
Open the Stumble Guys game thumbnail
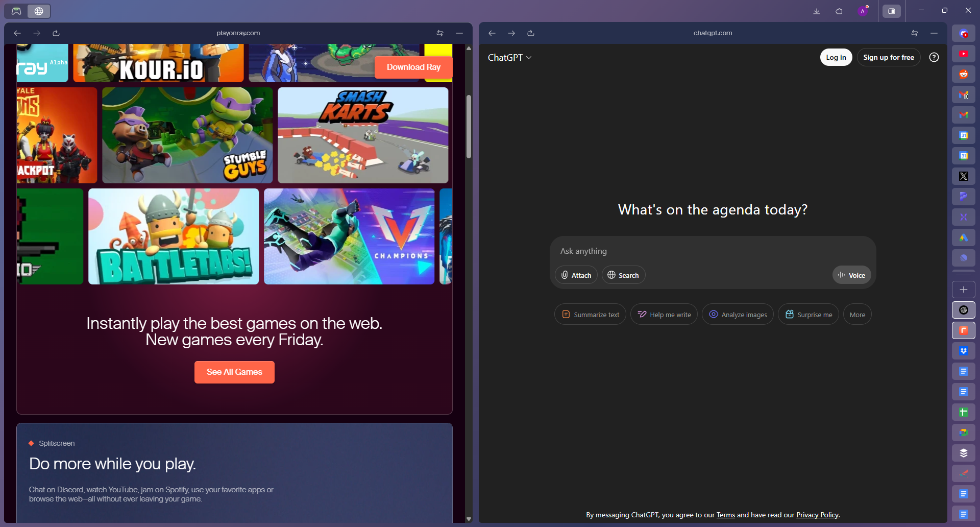[x=187, y=135]
